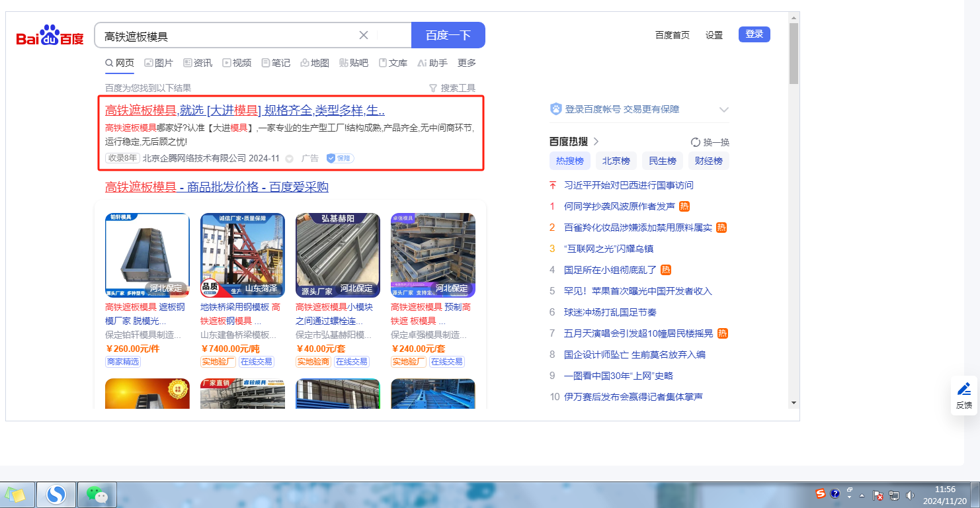Click the 登录百度帐号 交易更有保障 link

coord(622,109)
